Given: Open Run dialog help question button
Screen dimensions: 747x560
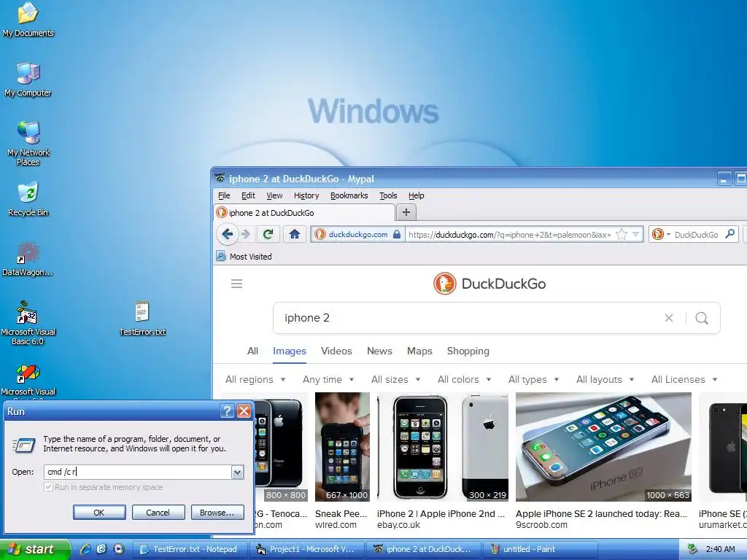Looking at the screenshot, I should pyautogui.click(x=228, y=411).
